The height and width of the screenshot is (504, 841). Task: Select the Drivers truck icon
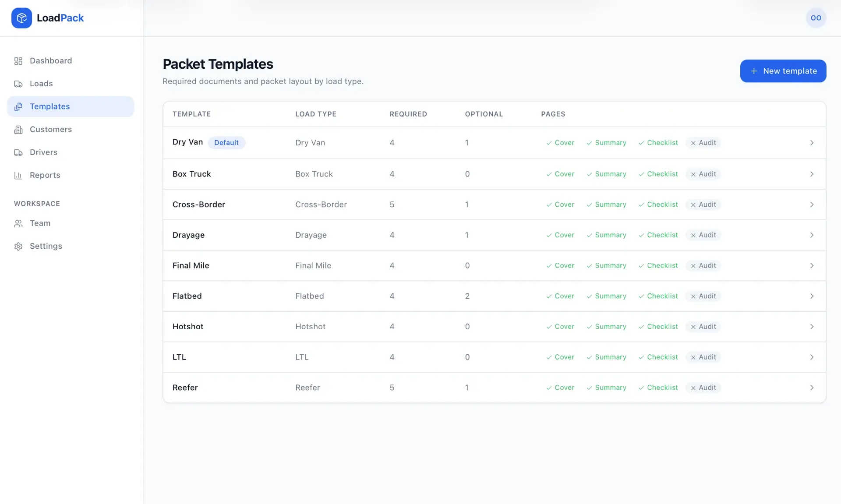click(18, 152)
